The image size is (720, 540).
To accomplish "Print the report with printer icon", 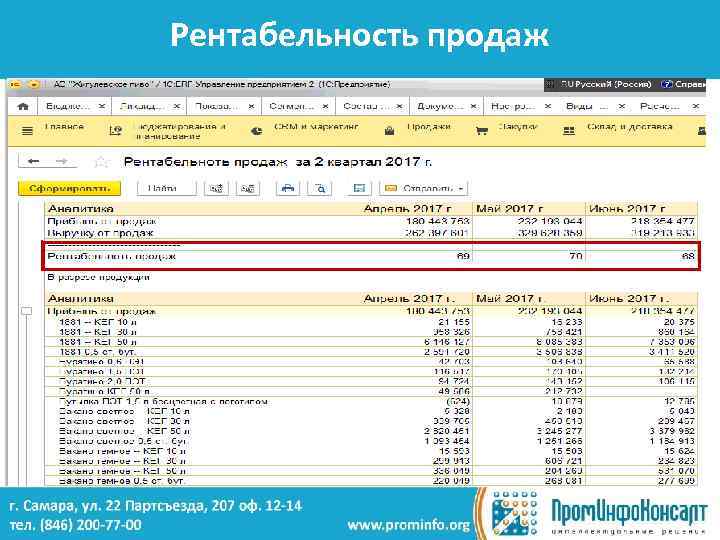I will pyautogui.click(x=288, y=188).
